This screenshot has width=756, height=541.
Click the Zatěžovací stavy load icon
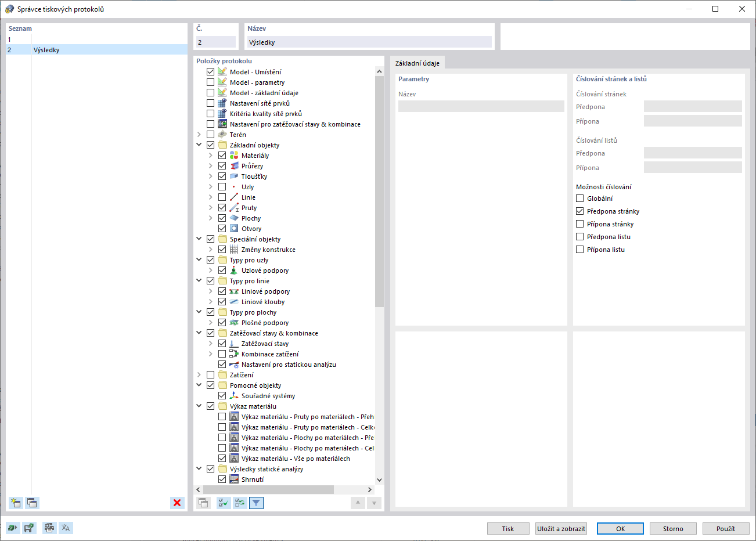[x=234, y=344]
